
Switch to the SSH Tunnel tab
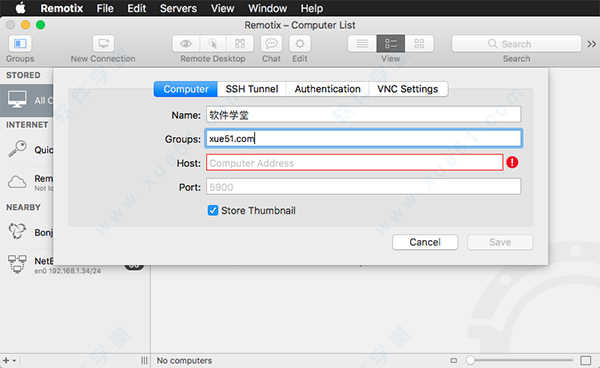point(252,89)
